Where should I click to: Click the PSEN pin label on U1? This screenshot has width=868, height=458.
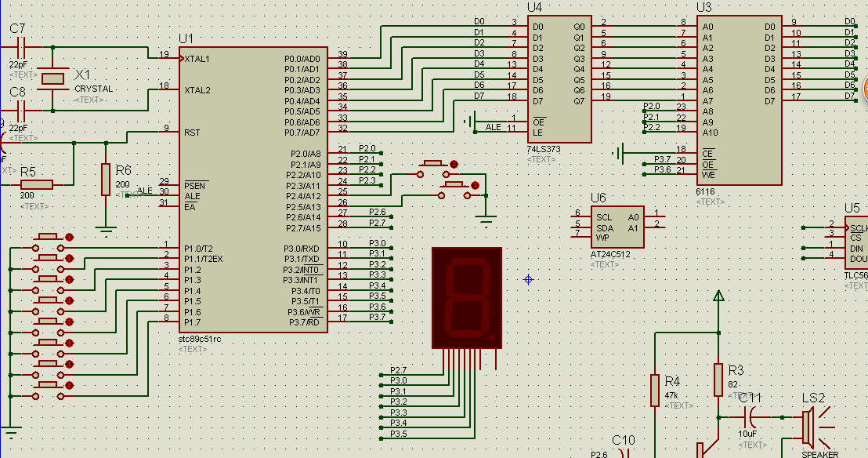195,186
